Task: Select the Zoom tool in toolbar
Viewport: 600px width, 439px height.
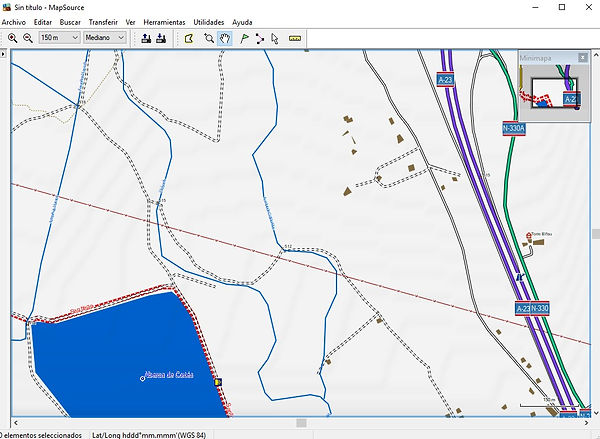Action: [209, 38]
